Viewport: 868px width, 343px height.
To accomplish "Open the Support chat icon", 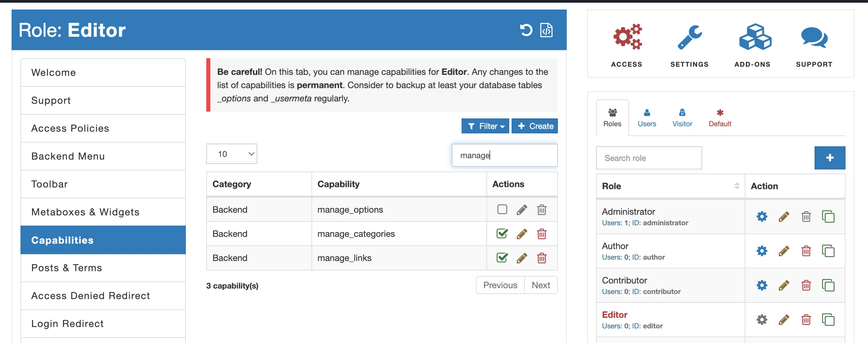I will [x=814, y=37].
